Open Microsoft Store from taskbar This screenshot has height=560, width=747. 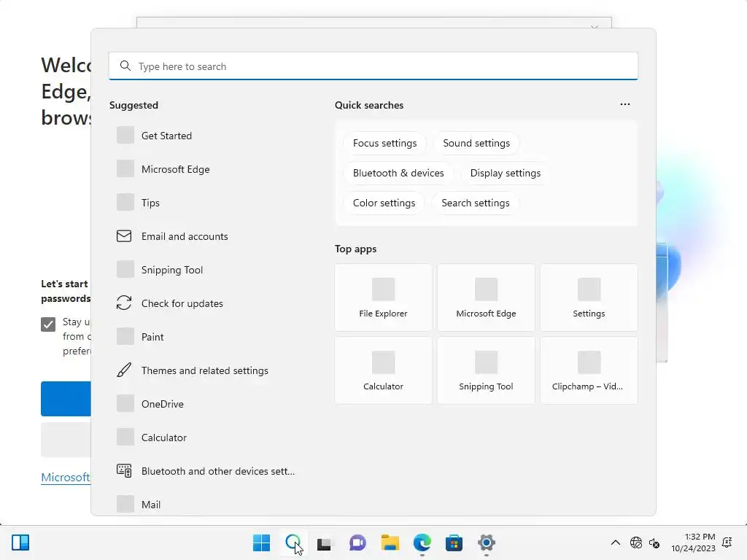(454, 542)
